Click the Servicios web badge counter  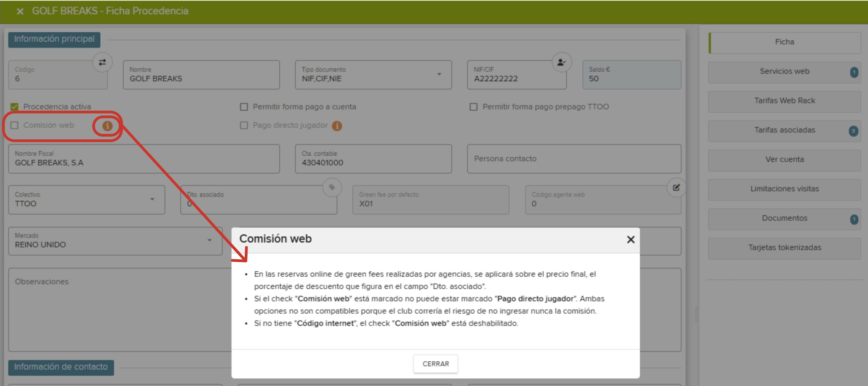pyautogui.click(x=854, y=72)
